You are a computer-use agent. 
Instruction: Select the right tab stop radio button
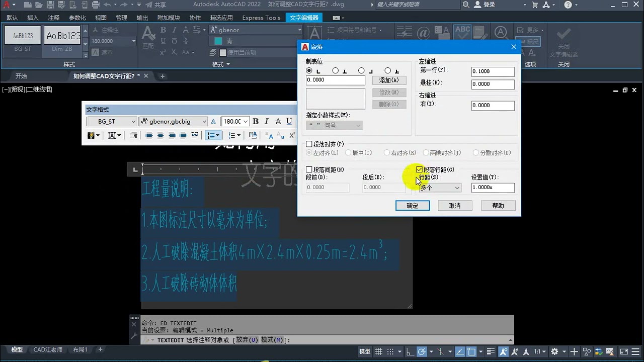[361, 71]
